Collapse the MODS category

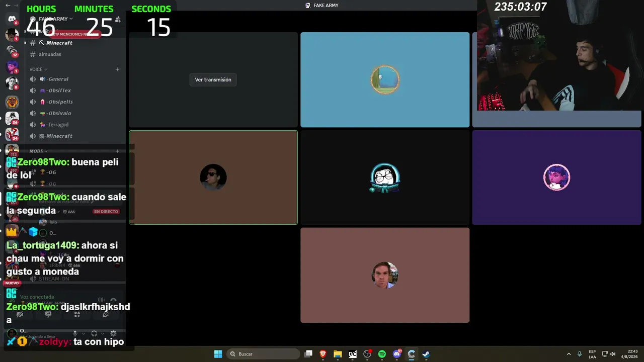(38, 151)
